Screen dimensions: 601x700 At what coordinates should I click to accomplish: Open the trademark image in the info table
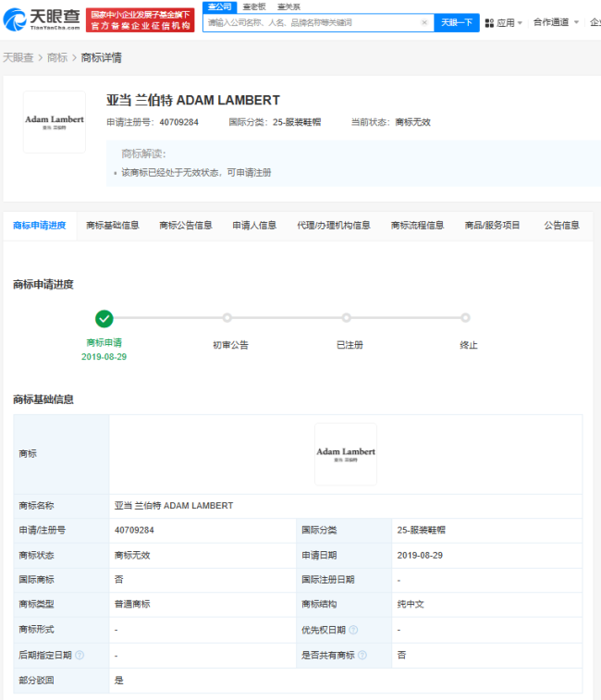pyautogui.click(x=346, y=454)
